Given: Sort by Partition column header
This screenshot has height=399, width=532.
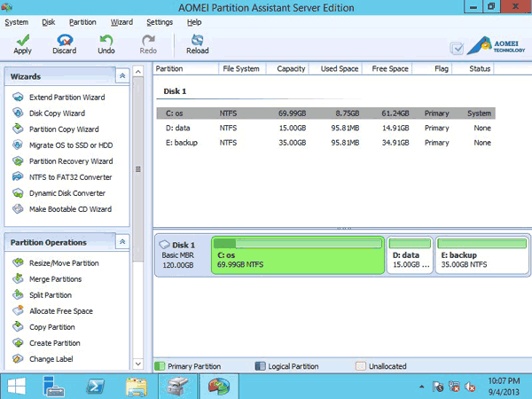Looking at the screenshot, I should pyautogui.click(x=186, y=68).
